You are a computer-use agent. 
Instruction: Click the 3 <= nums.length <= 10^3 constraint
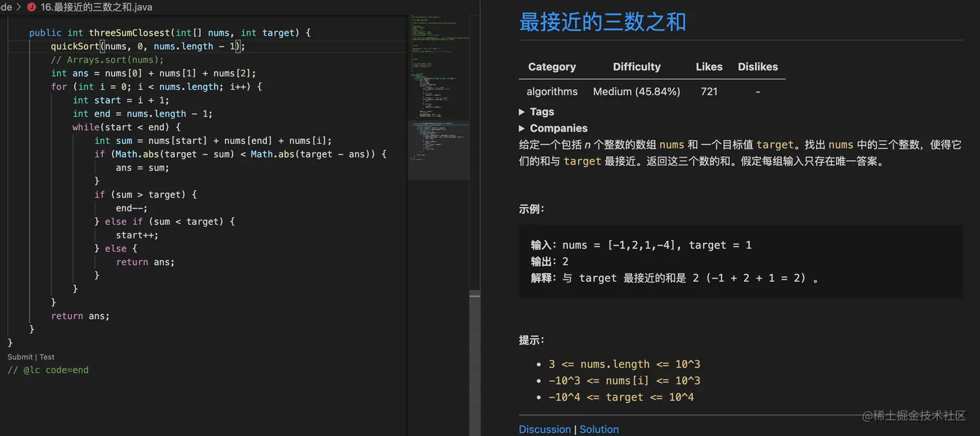(x=624, y=364)
